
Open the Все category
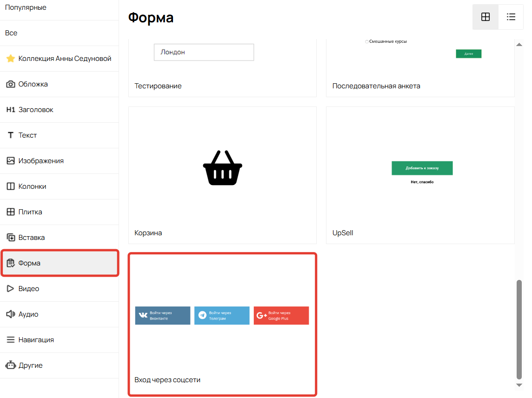(x=11, y=33)
